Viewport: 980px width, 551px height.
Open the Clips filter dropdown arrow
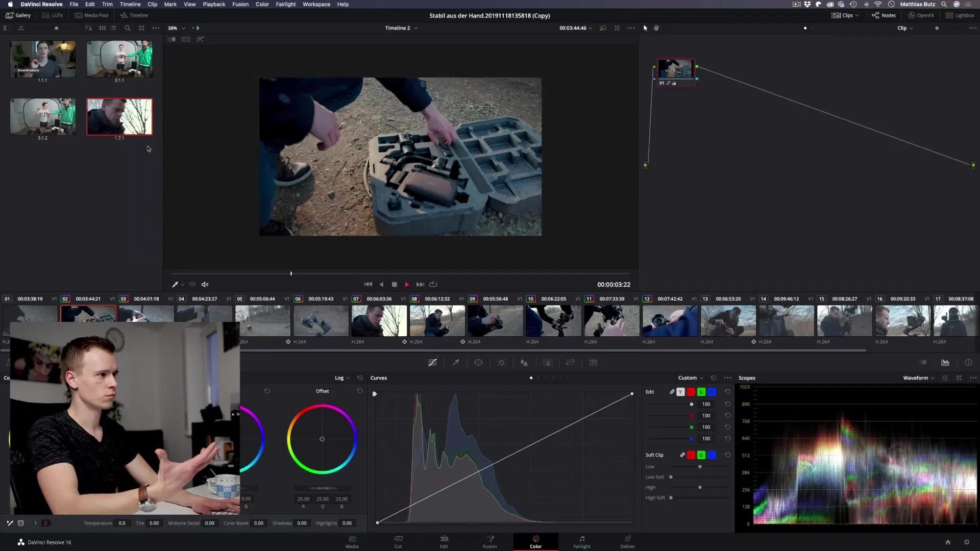857,15
